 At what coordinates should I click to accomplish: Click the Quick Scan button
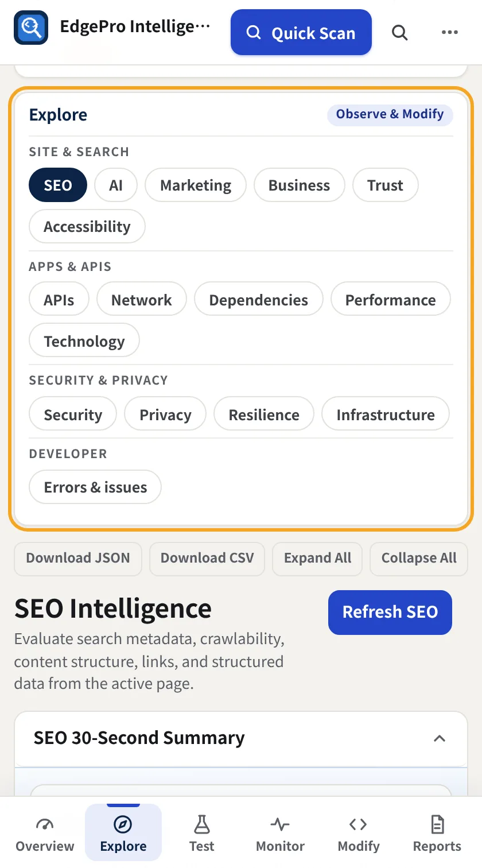tap(301, 33)
